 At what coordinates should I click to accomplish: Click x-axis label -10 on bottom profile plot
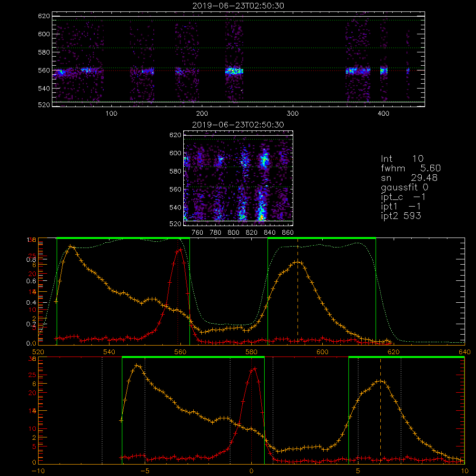(38, 471)
